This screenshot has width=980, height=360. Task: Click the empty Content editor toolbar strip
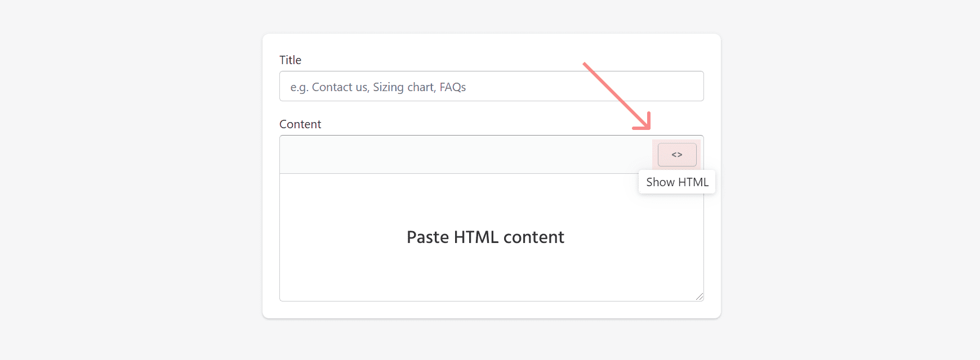click(462, 155)
